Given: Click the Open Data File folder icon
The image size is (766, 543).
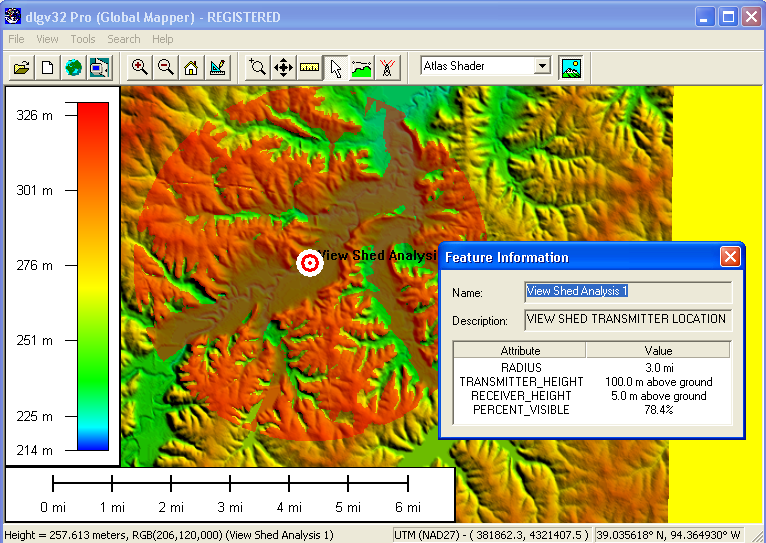Looking at the screenshot, I should (21, 67).
